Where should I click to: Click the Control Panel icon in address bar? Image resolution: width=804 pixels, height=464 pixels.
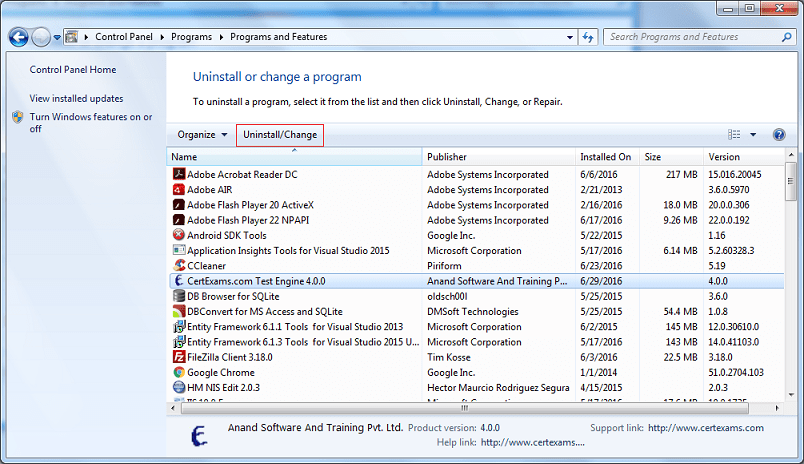72,37
